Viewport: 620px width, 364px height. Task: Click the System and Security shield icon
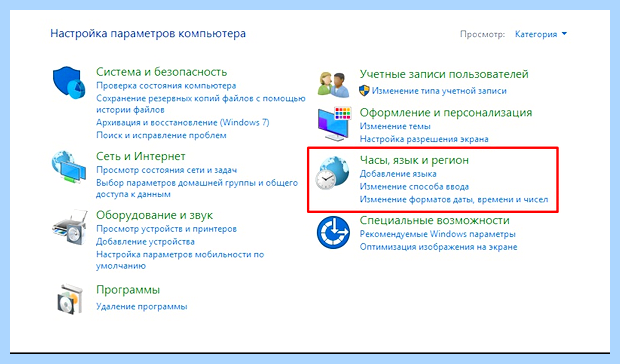click(69, 82)
